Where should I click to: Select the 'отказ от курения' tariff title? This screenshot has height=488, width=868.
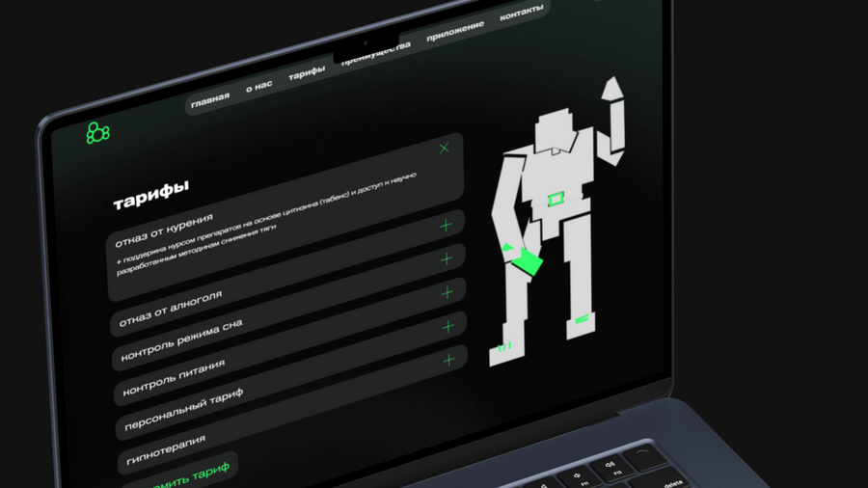click(164, 230)
